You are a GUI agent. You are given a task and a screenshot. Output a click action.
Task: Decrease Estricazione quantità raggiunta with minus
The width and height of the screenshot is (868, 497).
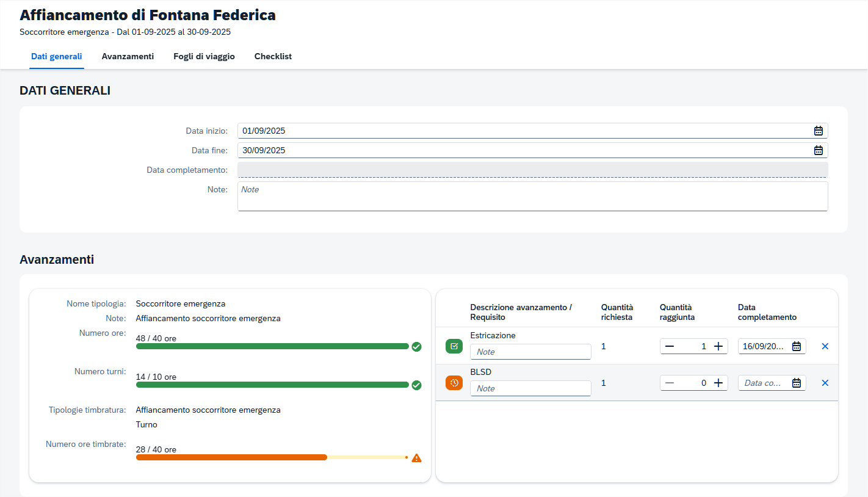pyautogui.click(x=670, y=346)
